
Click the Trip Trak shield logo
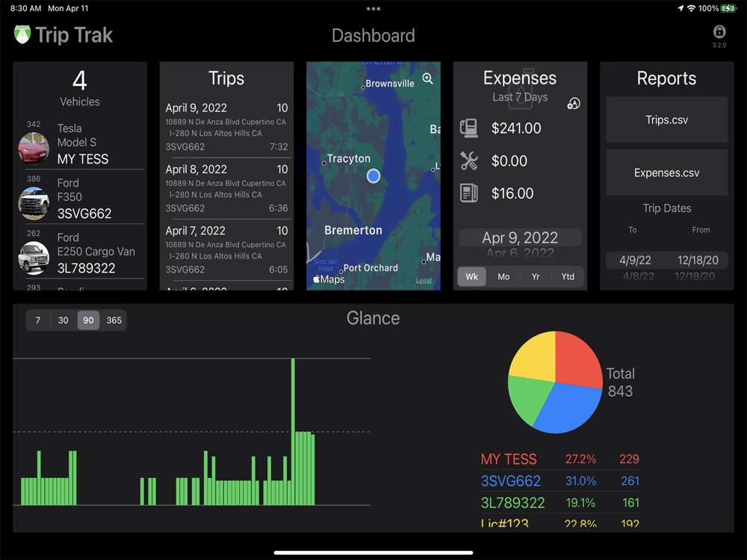click(x=22, y=34)
